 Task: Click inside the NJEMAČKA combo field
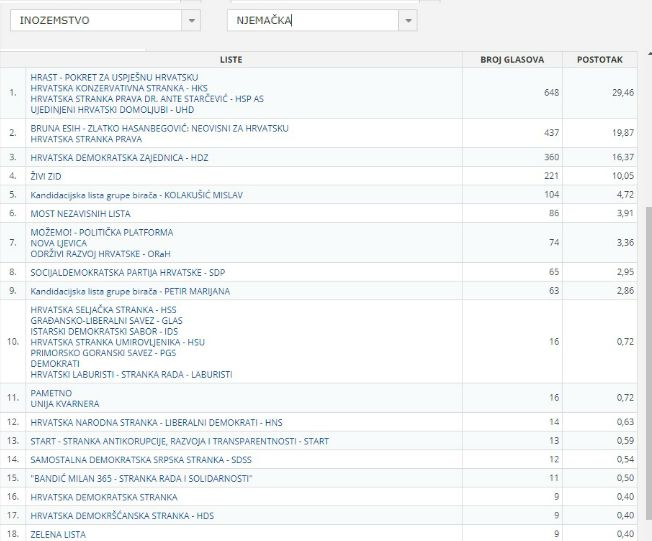point(313,20)
